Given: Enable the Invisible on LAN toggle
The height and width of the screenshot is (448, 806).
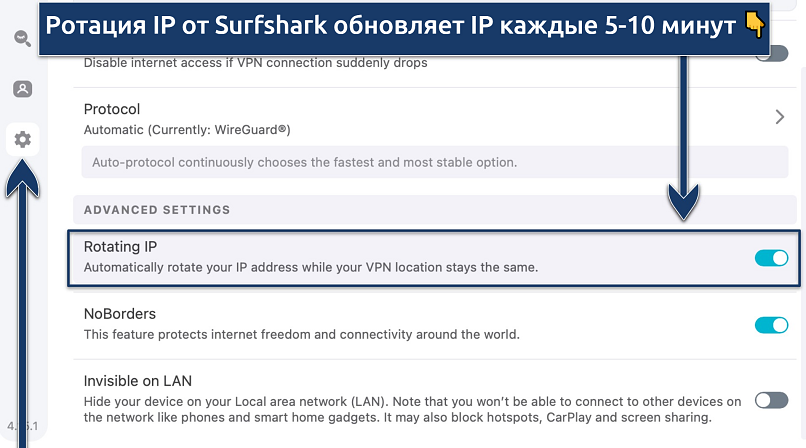Looking at the screenshot, I should 771,400.
